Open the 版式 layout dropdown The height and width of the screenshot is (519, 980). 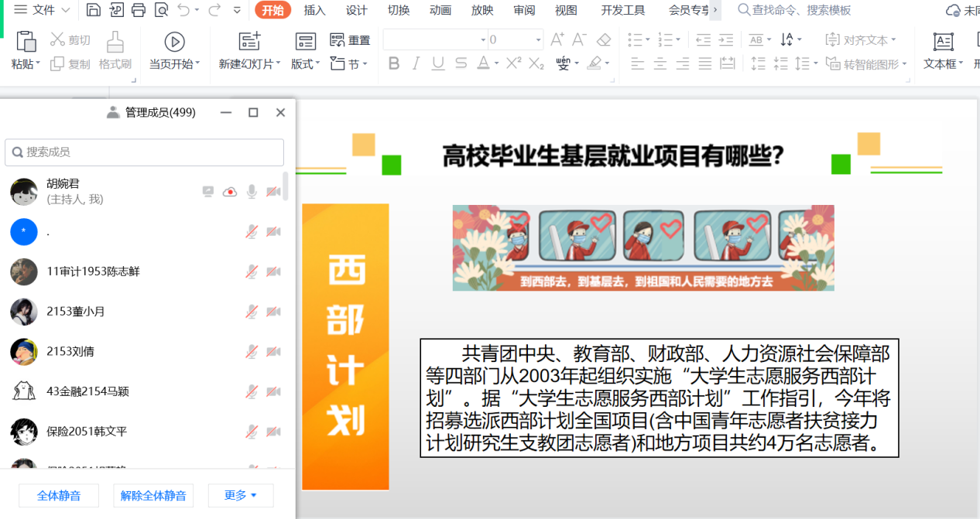pos(305,64)
